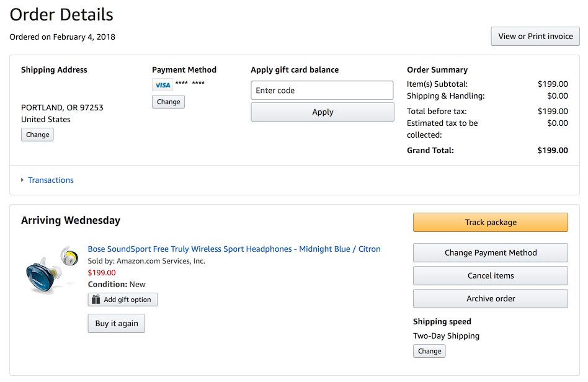Click Add gift option

tap(123, 300)
